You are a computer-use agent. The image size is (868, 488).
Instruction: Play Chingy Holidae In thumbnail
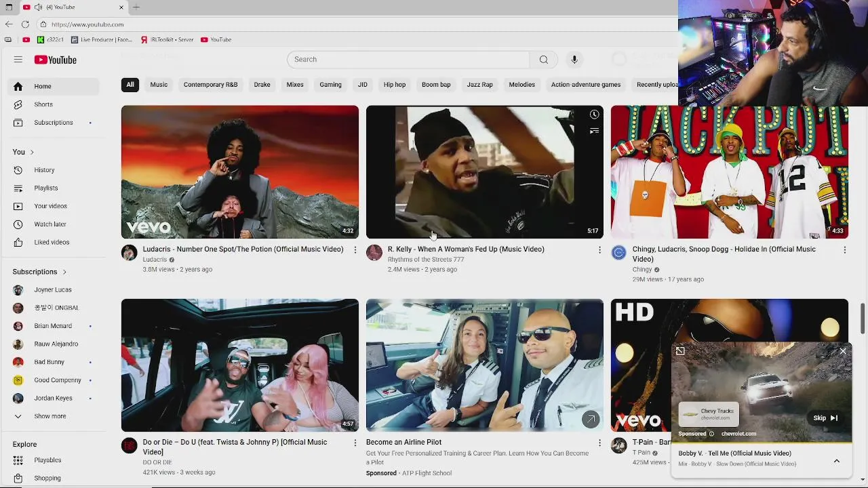(x=730, y=172)
